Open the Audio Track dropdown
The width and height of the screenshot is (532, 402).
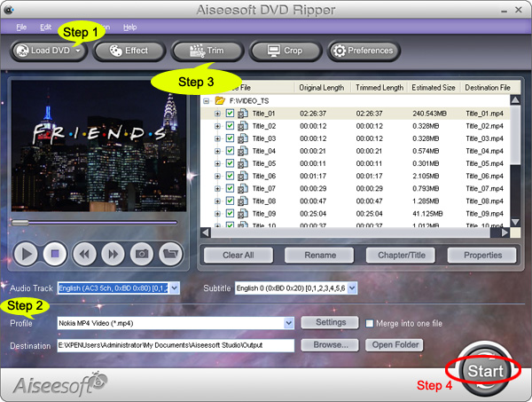(x=174, y=288)
